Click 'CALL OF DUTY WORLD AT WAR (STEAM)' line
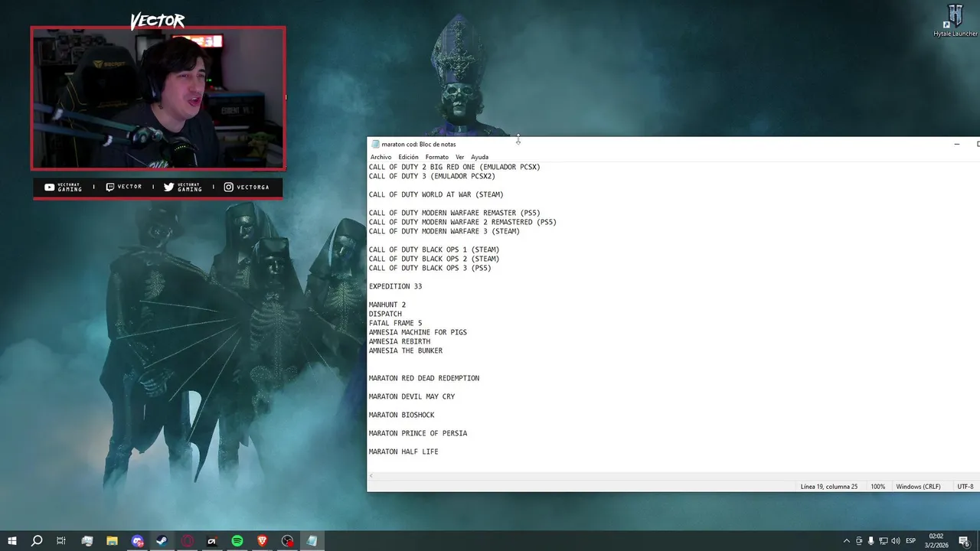The width and height of the screenshot is (980, 551). pos(436,194)
